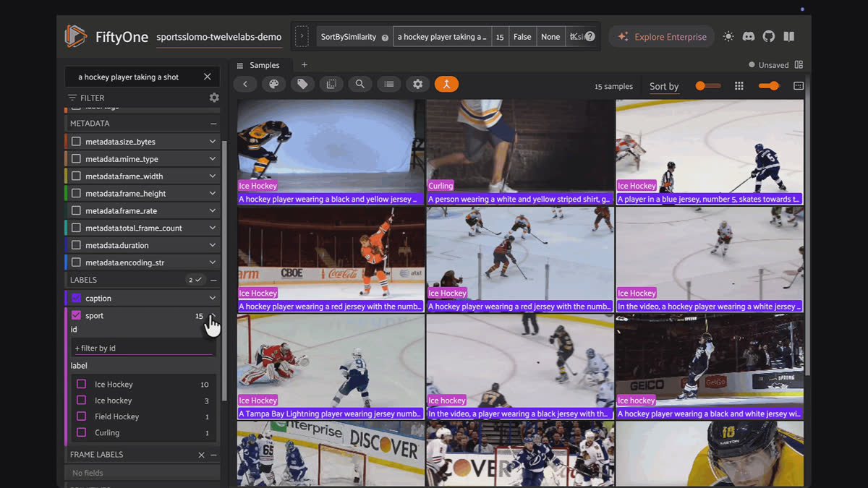Enable metadata.frame_width field

point(76,176)
